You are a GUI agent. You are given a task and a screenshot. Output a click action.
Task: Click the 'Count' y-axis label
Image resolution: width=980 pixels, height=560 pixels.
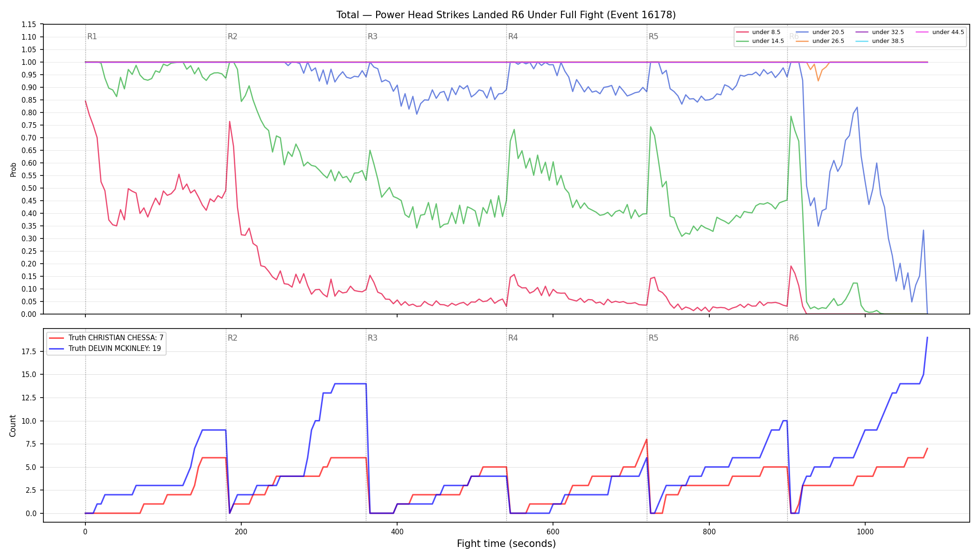(13, 426)
